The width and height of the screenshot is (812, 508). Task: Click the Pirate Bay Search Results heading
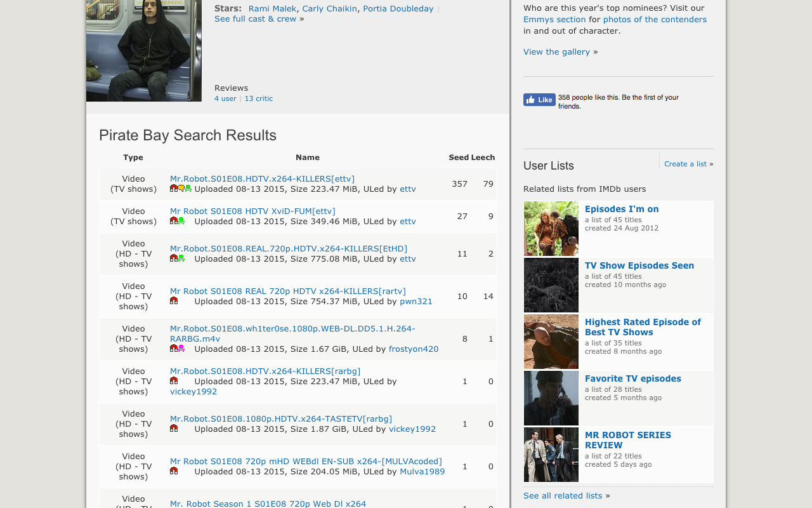point(188,135)
